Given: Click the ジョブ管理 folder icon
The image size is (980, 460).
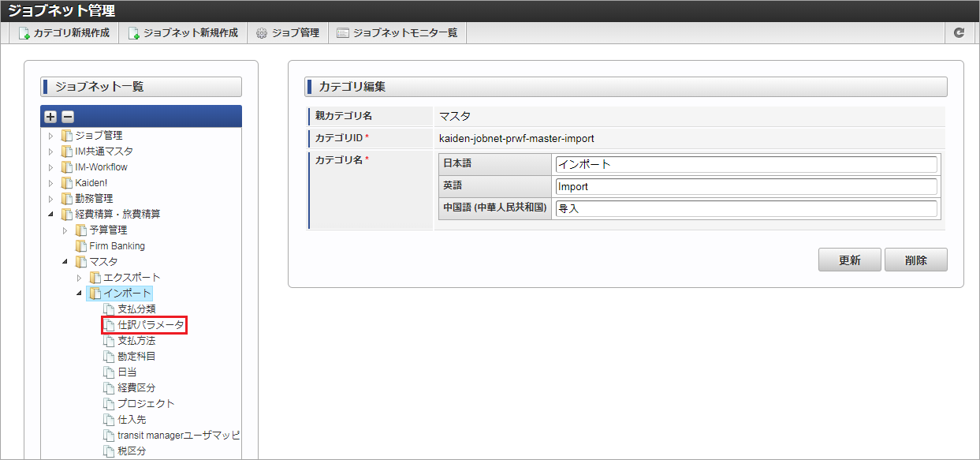Looking at the screenshot, I should (66, 136).
